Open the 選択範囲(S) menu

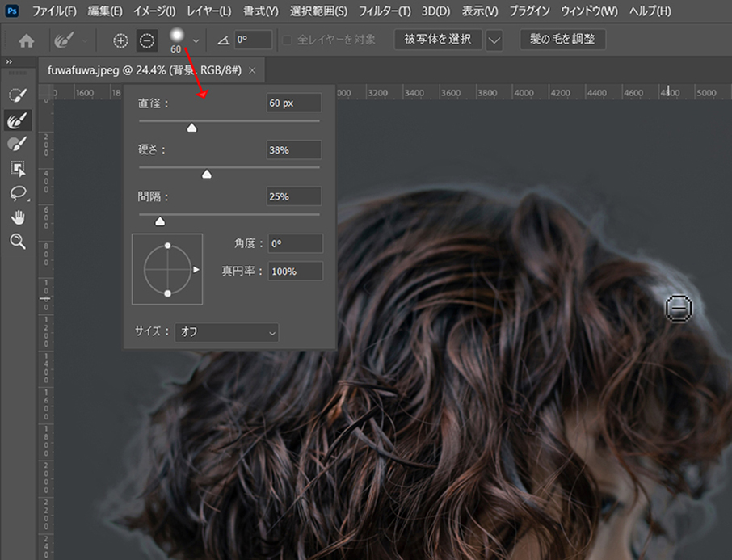(318, 11)
